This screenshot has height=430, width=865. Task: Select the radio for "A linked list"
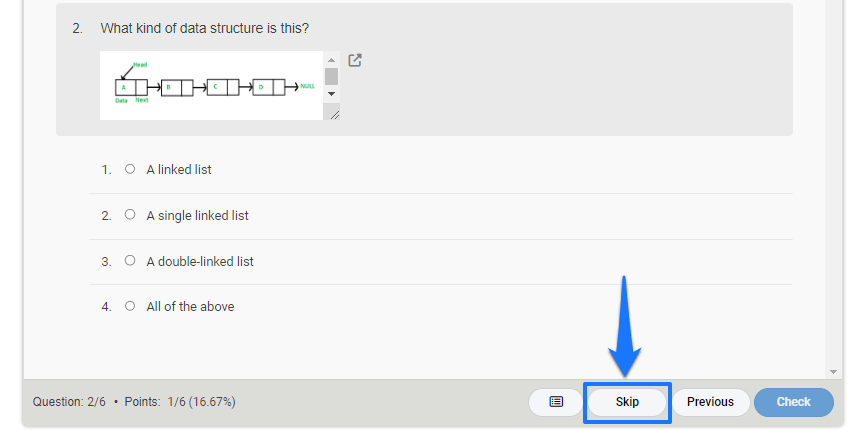click(130, 169)
